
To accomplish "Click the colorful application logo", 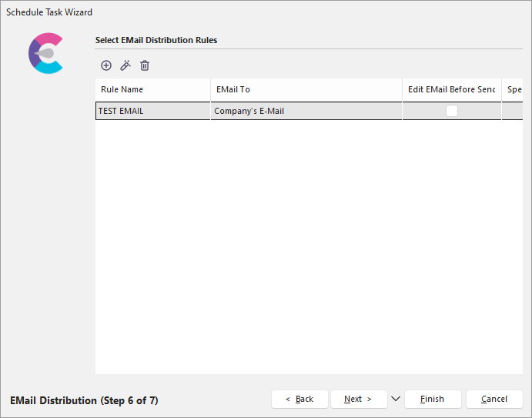I will coord(45,53).
